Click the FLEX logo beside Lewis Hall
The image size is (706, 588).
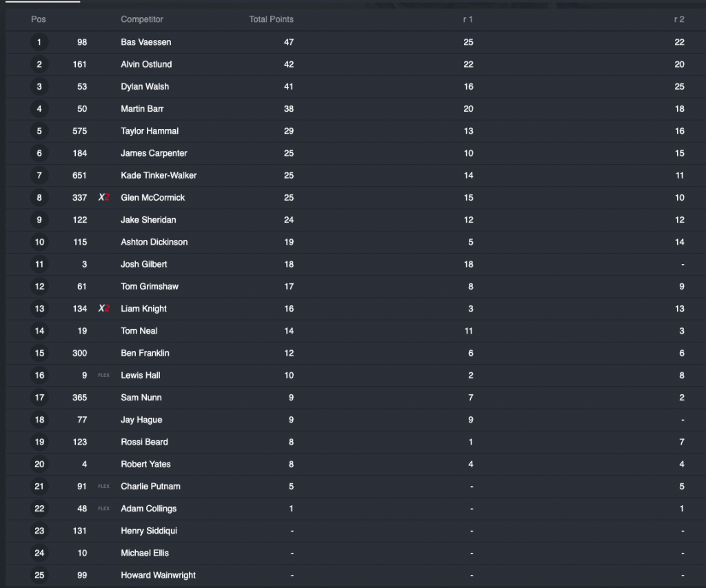[x=103, y=376]
